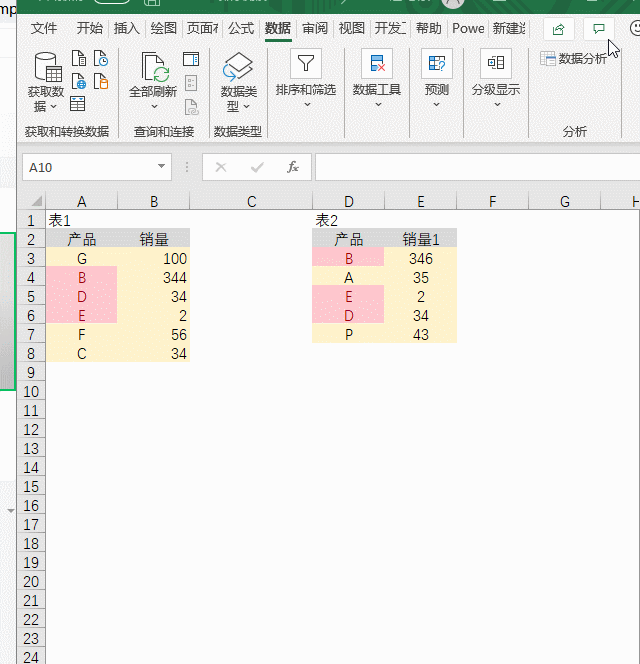Click the Comments speech-bubble icon
Viewport: 640px width, 664px height.
pos(599,29)
